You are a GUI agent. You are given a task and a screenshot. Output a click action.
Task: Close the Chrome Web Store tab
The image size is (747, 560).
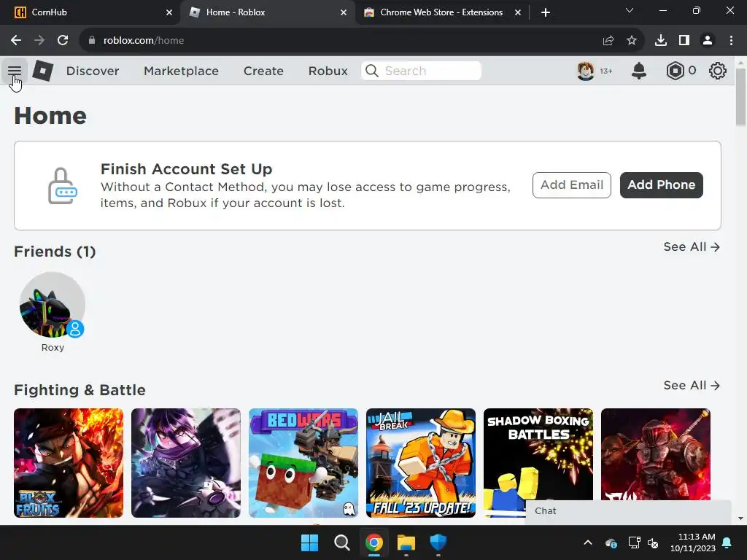(x=518, y=12)
